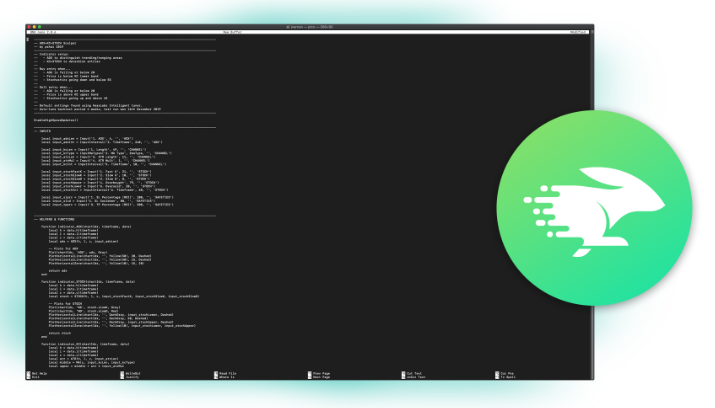The image size is (715, 408).
Task: Click the Cut Text shortcut in nano footer
Action: 412,373
